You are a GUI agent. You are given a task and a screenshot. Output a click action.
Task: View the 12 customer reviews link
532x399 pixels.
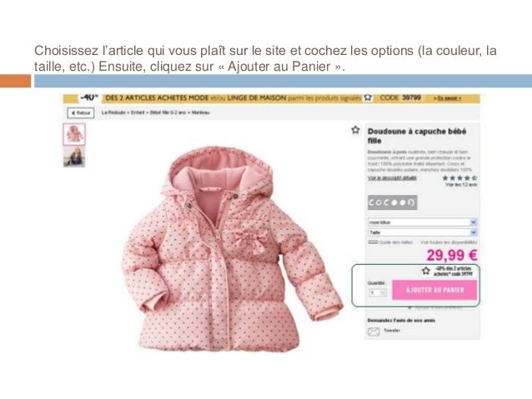pos(461,185)
